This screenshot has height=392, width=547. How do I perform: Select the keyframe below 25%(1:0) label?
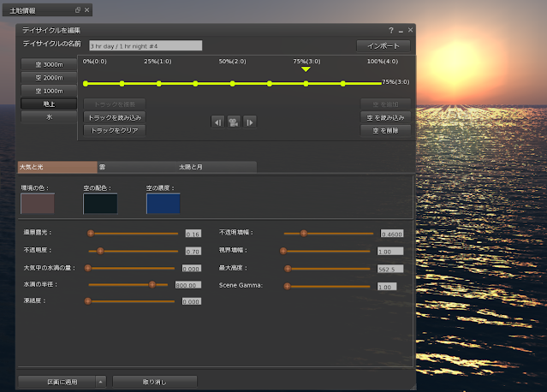pyautogui.click(x=158, y=83)
